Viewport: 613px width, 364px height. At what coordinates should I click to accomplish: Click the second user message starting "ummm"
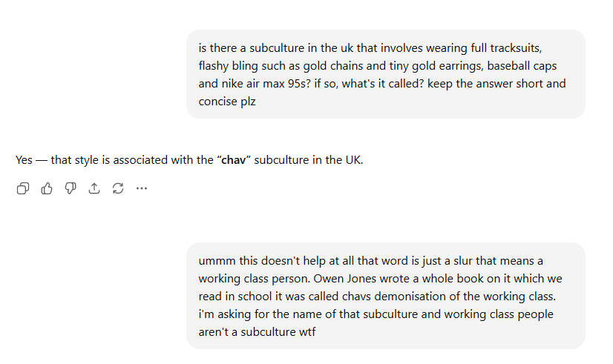coord(385,296)
